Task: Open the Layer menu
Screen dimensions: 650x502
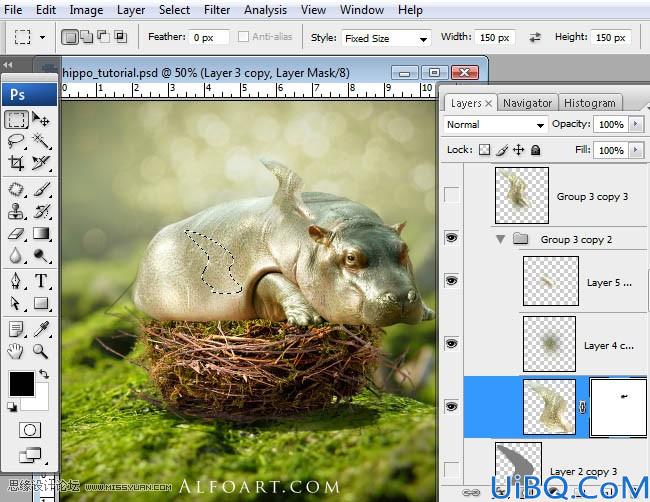Action: (131, 10)
